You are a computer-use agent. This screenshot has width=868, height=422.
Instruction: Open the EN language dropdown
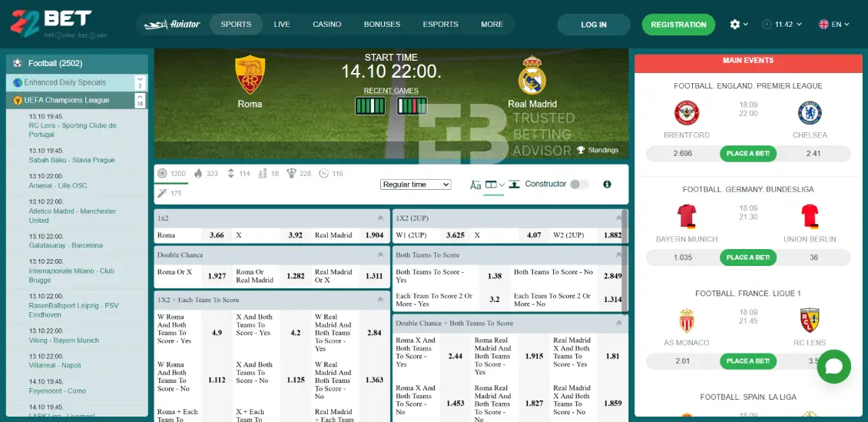pyautogui.click(x=833, y=25)
